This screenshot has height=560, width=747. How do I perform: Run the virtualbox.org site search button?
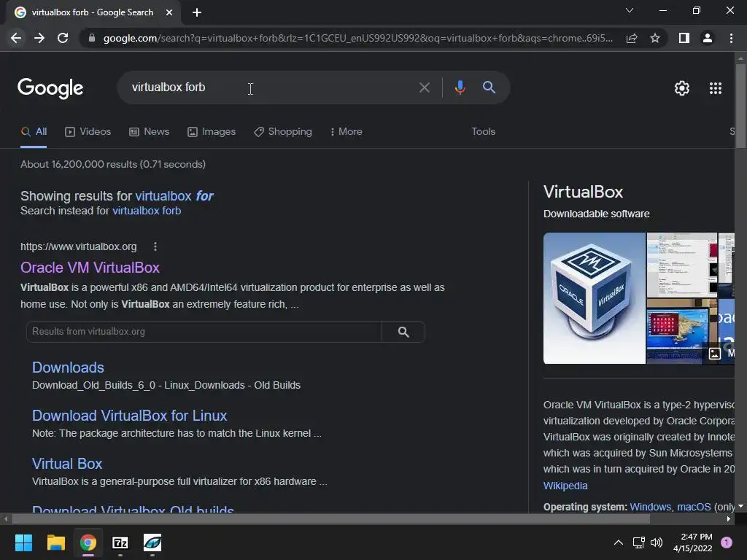(403, 332)
